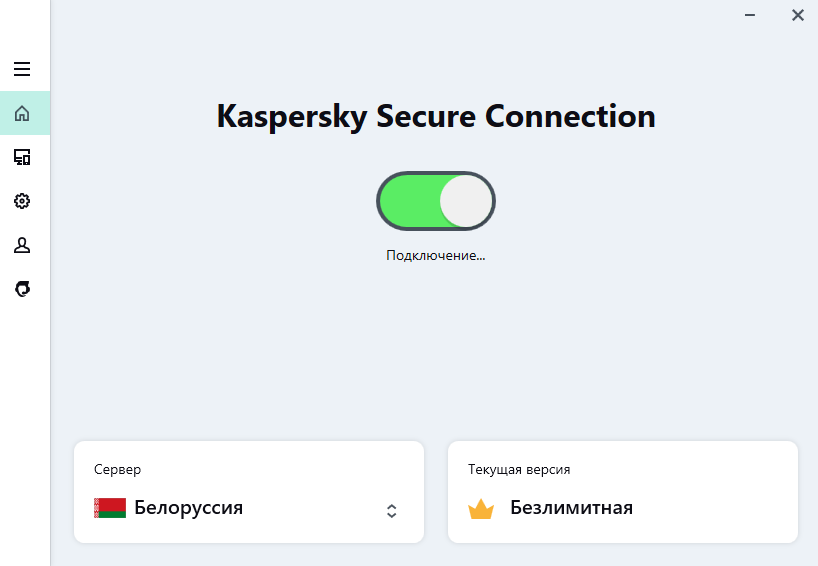
Task: Click the Belarus flag icon
Action: click(110, 508)
